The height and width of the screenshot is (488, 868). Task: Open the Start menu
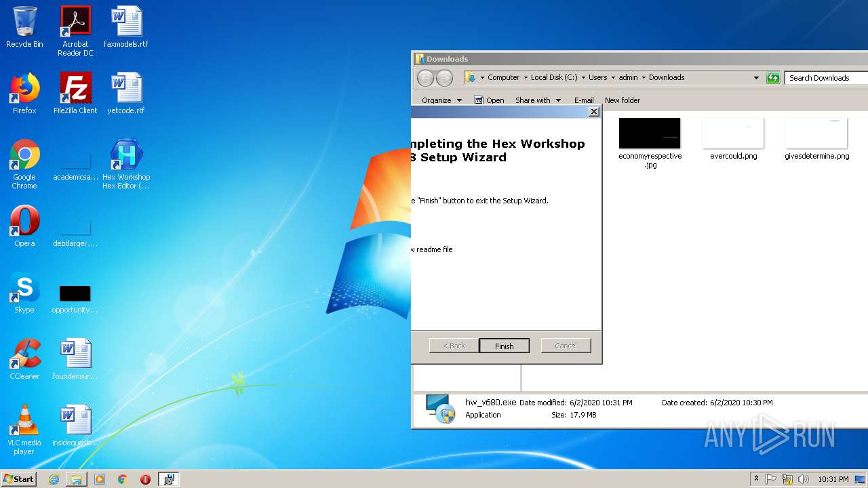19,479
